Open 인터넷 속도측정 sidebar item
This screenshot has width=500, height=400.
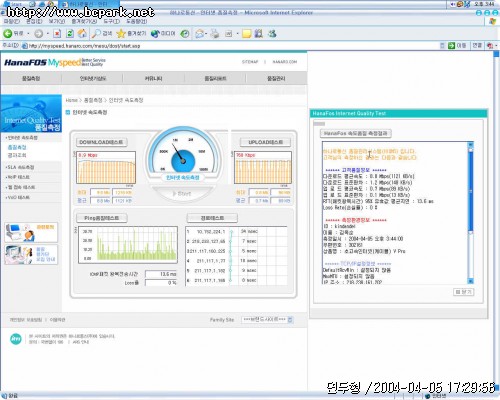coord(23,138)
